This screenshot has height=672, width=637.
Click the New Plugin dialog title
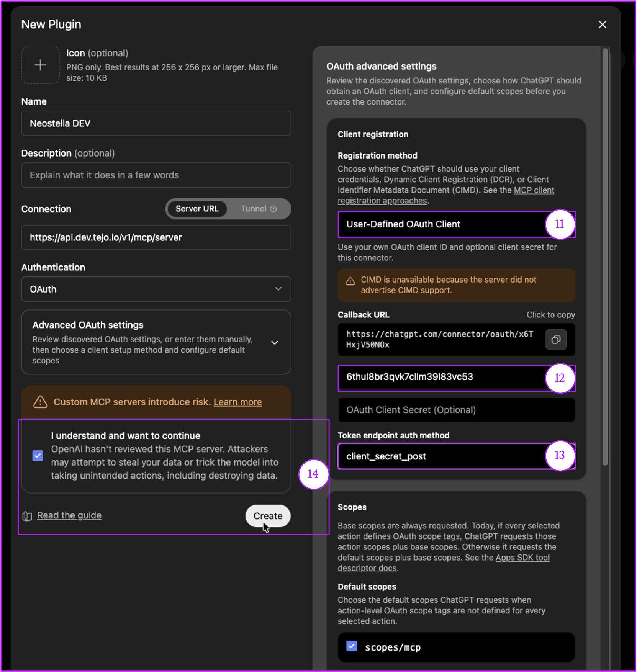tap(51, 25)
